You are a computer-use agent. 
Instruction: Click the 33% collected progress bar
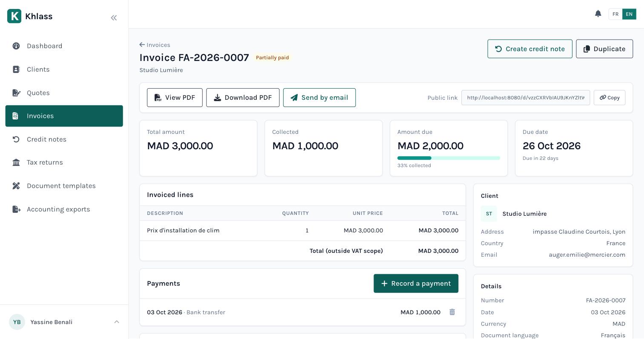(x=448, y=158)
